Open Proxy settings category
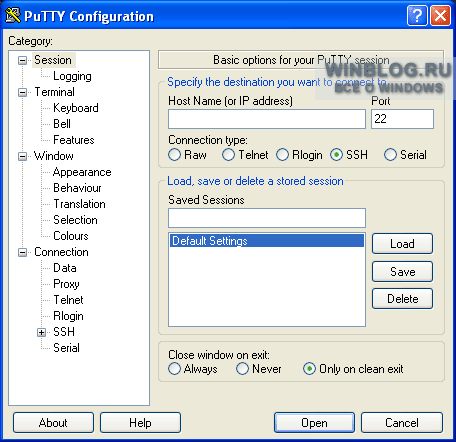The width and height of the screenshot is (456, 442). point(66,284)
